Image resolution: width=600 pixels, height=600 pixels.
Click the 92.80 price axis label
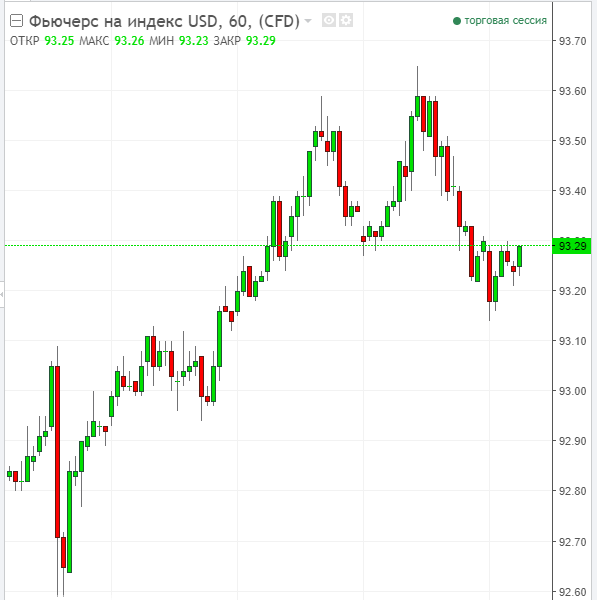point(573,491)
